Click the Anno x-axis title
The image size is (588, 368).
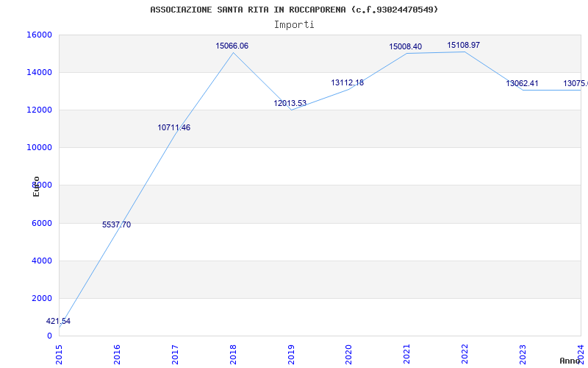pyautogui.click(x=570, y=361)
